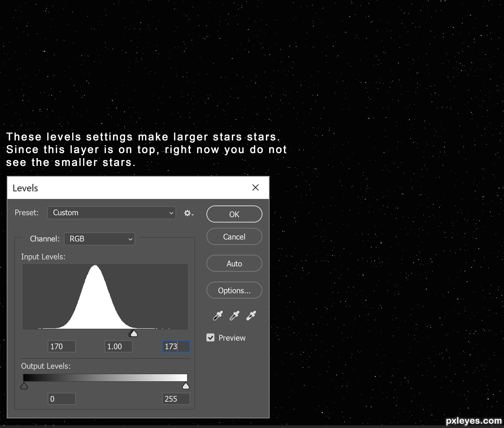Click the Channel: label

tap(45, 239)
